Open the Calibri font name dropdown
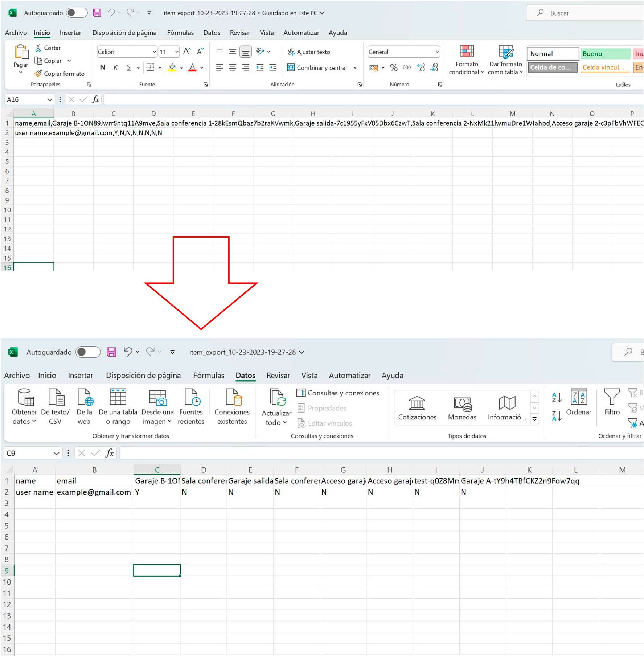 tap(154, 52)
